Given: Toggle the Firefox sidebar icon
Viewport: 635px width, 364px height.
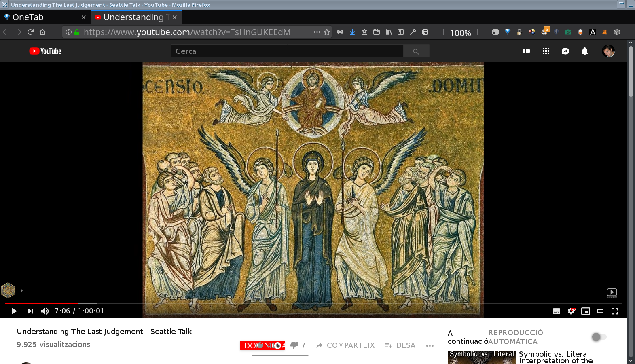Looking at the screenshot, I should [x=401, y=32].
